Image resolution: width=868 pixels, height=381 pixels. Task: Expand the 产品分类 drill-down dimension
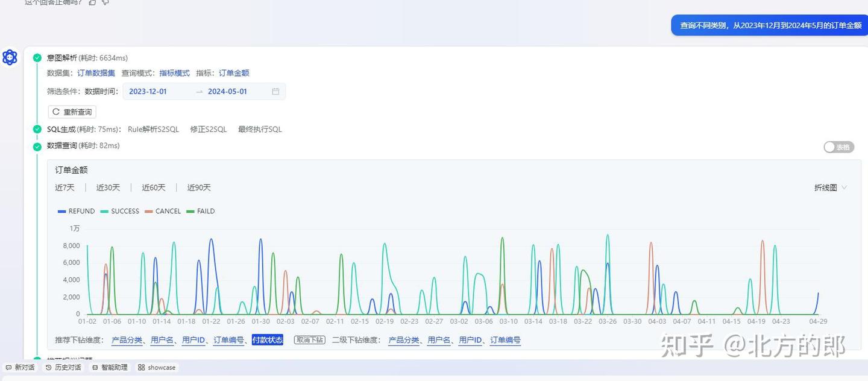click(127, 339)
